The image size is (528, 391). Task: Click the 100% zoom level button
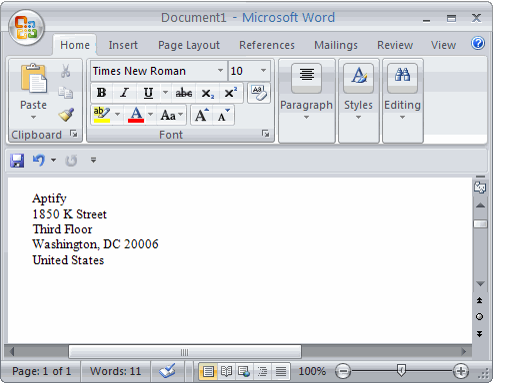coord(312,371)
